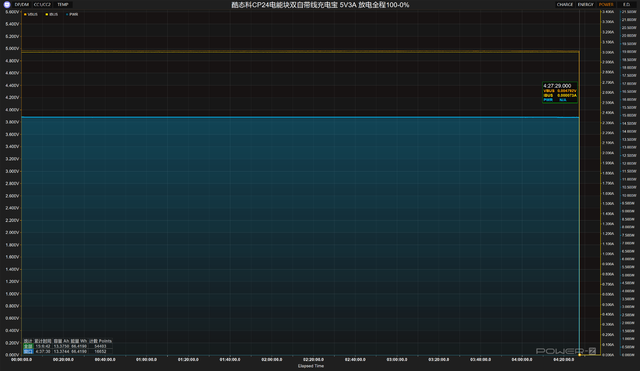Click the 04:20:00.0 time axis label
Screen dimensions: 640x371
pos(564,360)
